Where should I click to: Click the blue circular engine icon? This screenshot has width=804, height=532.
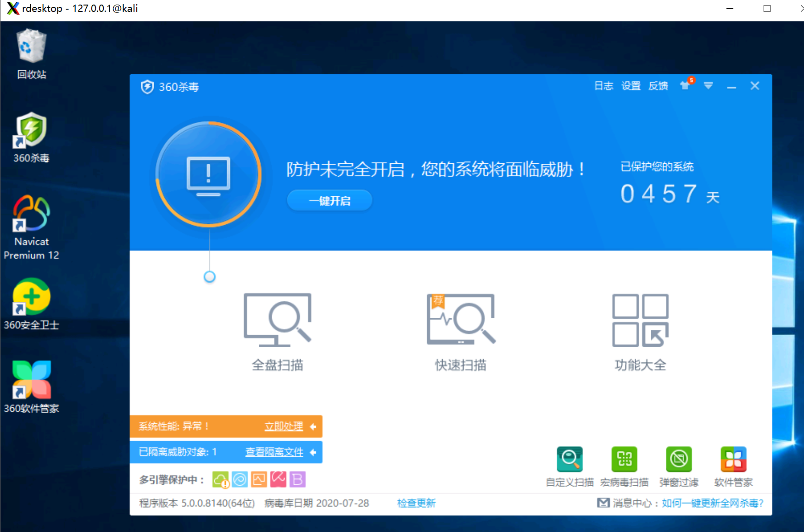tap(240, 480)
